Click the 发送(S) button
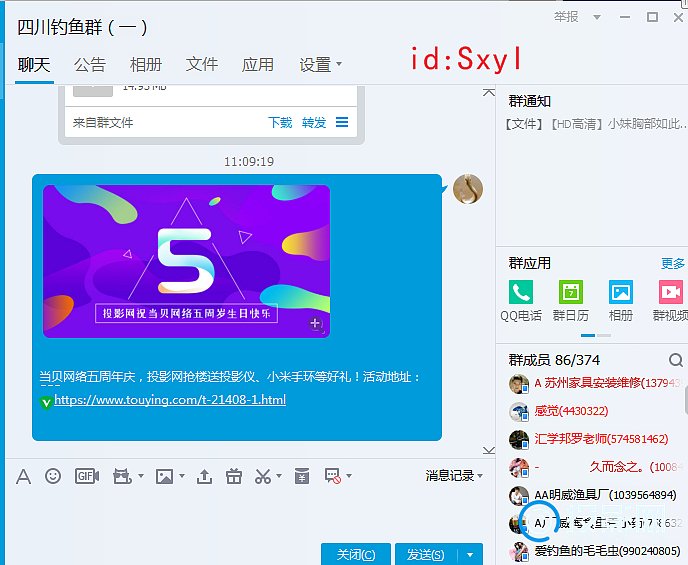This screenshot has height=565, width=688. (426, 554)
